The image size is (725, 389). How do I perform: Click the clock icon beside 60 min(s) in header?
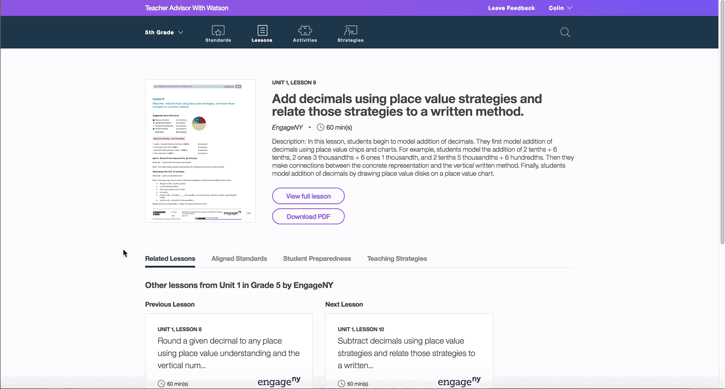320,127
